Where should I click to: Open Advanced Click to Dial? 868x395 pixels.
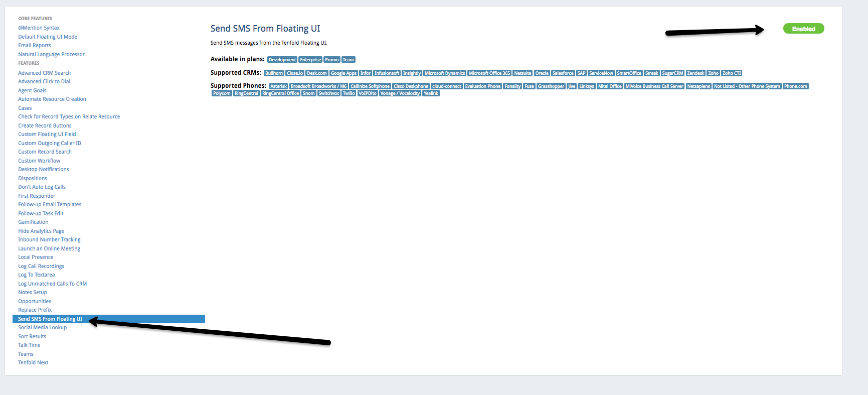pos(44,81)
